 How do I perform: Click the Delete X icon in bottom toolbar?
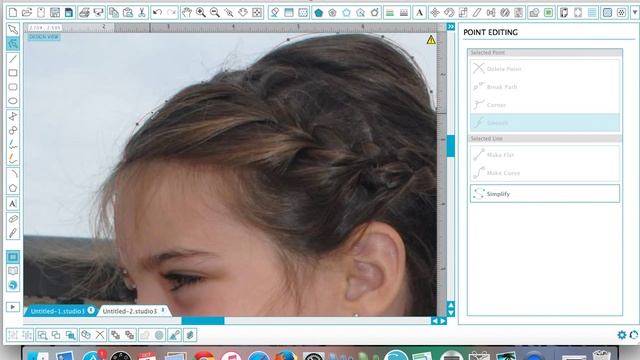100,335
